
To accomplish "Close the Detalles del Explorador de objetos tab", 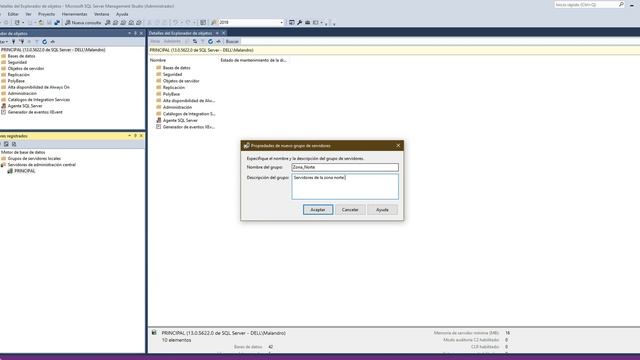I will (224, 33).
